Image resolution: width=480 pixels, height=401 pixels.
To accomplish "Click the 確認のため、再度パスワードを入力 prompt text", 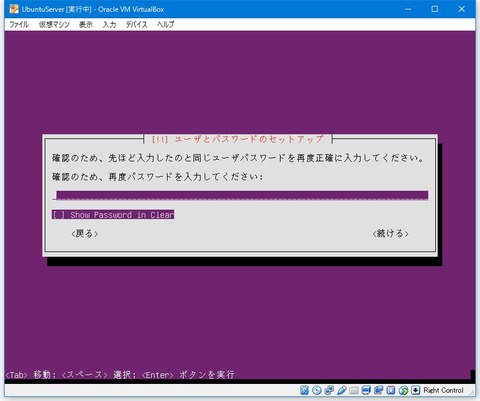I will [157, 177].
